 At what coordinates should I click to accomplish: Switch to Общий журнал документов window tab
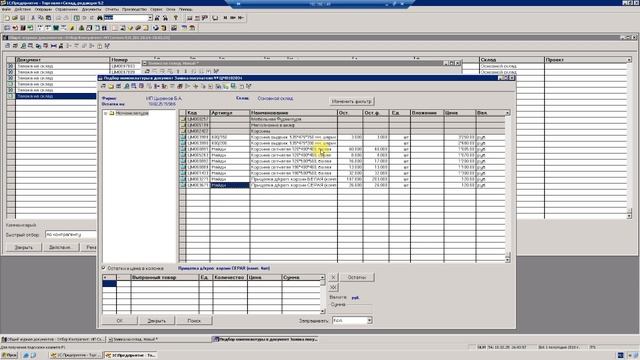point(53,339)
